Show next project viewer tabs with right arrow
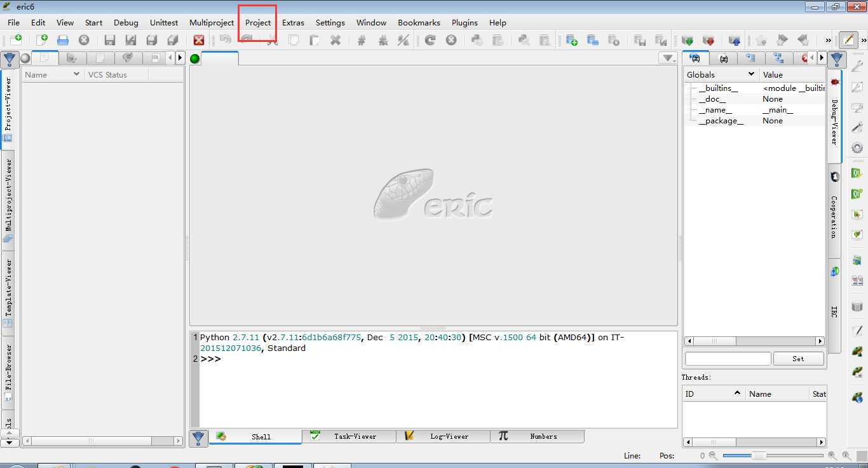This screenshot has width=868, height=468. pyautogui.click(x=180, y=58)
